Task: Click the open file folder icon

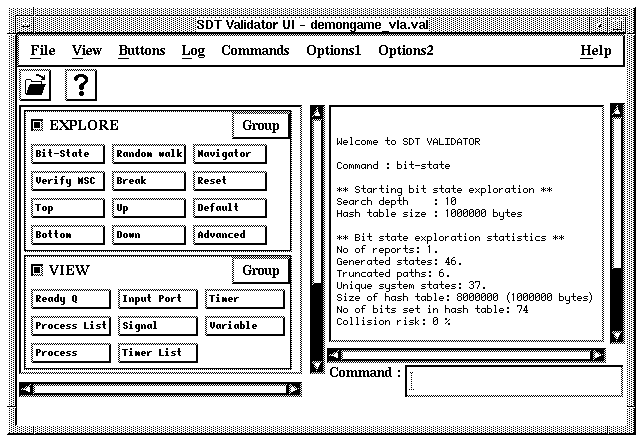Action: pyautogui.click(x=37, y=86)
